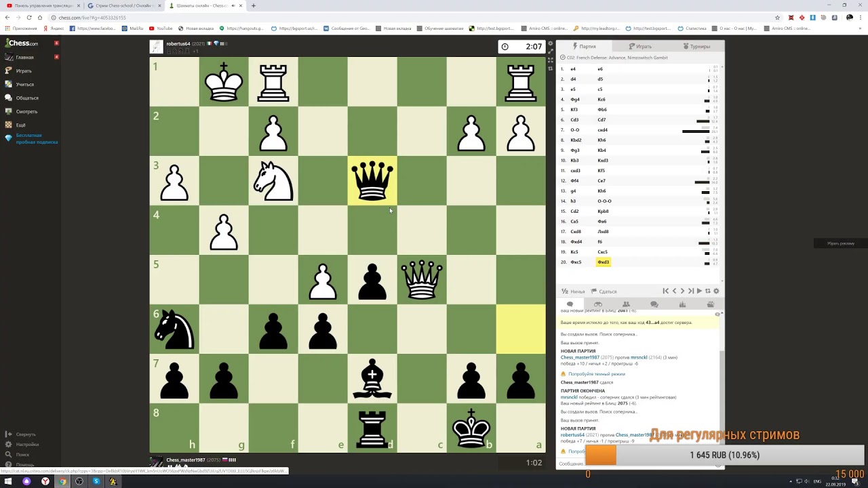Image resolution: width=868 pixels, height=488 pixels.
Task: Open mrsnckl profile link in chat
Action: click(639, 357)
